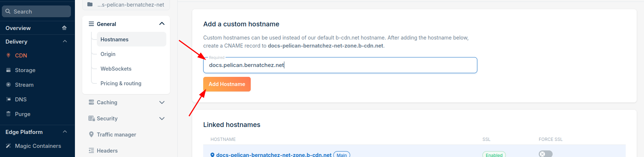The image size is (644, 157).
Task: Click the Headers list icon
Action: click(x=91, y=150)
